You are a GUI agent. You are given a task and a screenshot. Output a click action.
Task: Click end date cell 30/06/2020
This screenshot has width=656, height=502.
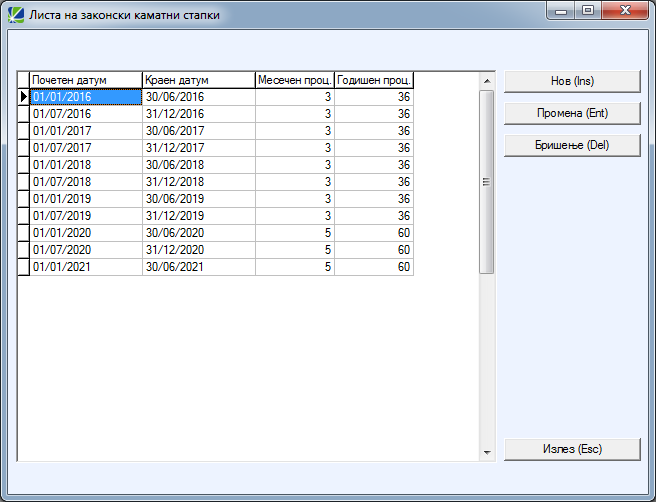click(x=199, y=233)
